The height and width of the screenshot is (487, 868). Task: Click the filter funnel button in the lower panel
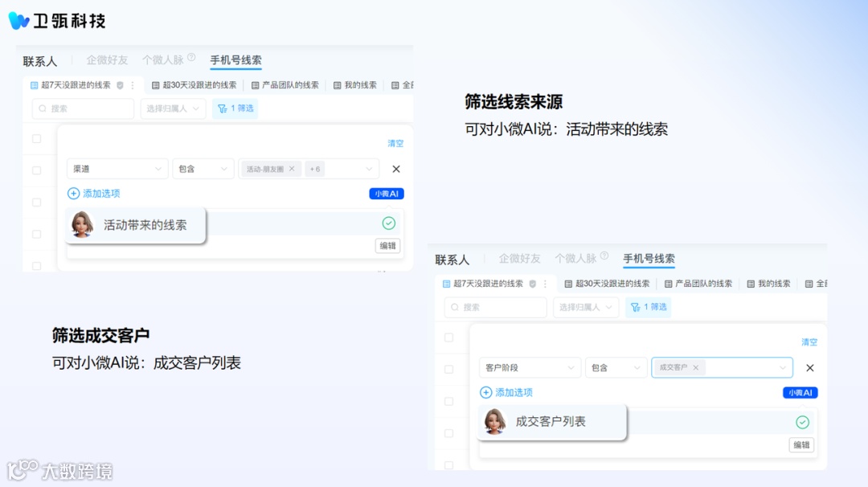(649, 307)
